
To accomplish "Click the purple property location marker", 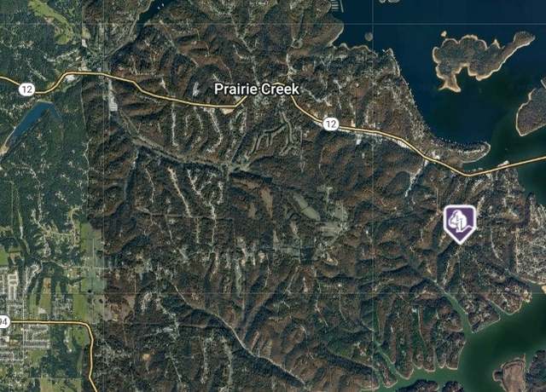I will [460, 224].
